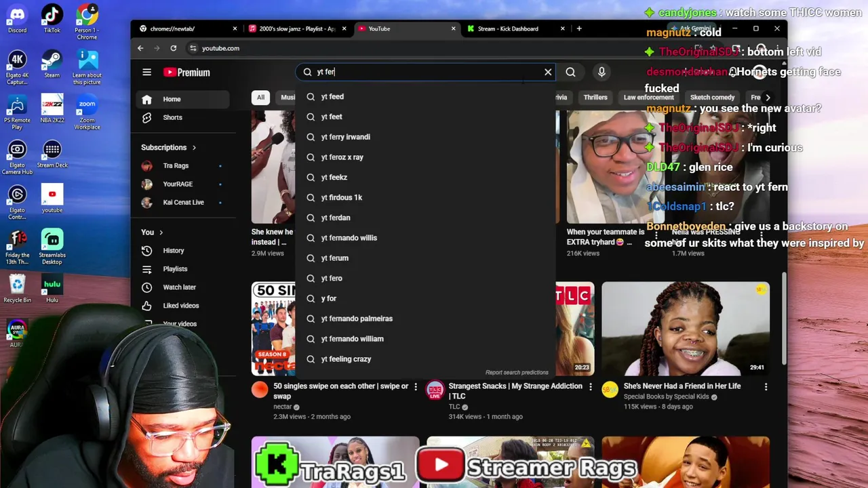Open Liked videos
This screenshot has width=868, height=488.
(x=182, y=306)
